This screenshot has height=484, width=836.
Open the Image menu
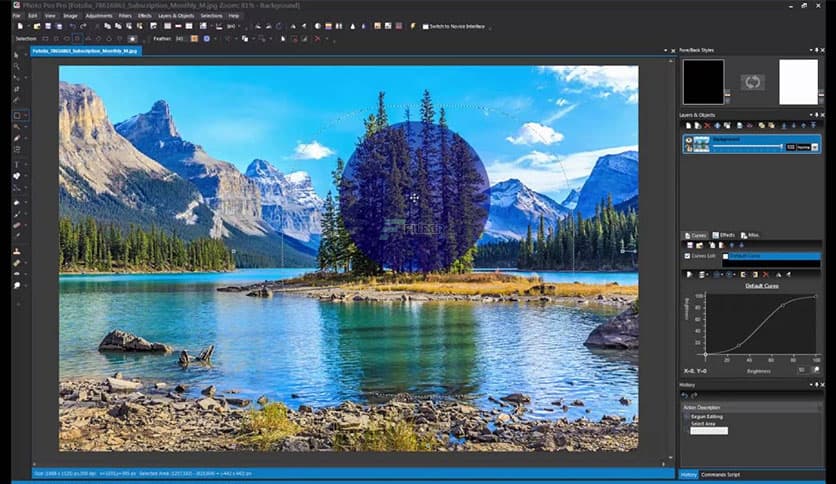(70, 16)
